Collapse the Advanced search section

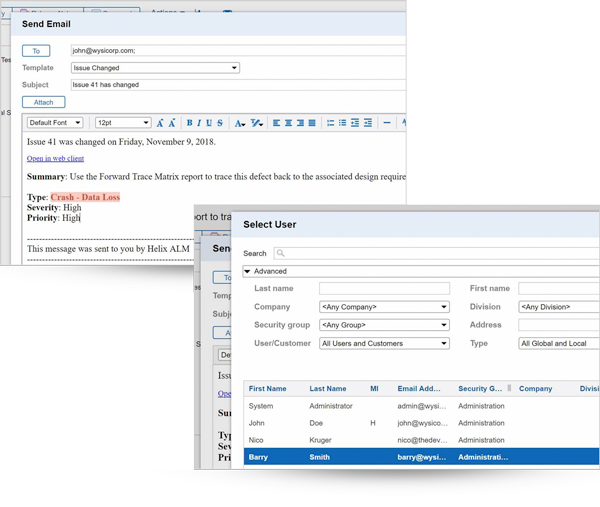[248, 271]
